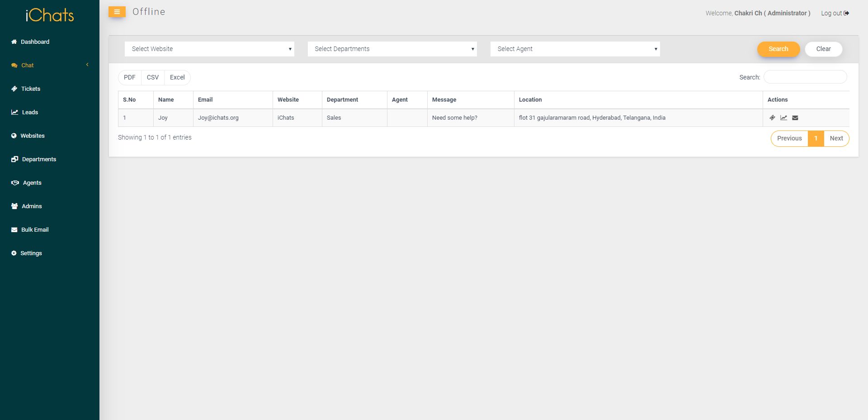Viewport: 868px width, 420px height.
Task: Click the message "Need some help?"
Action: pos(454,118)
